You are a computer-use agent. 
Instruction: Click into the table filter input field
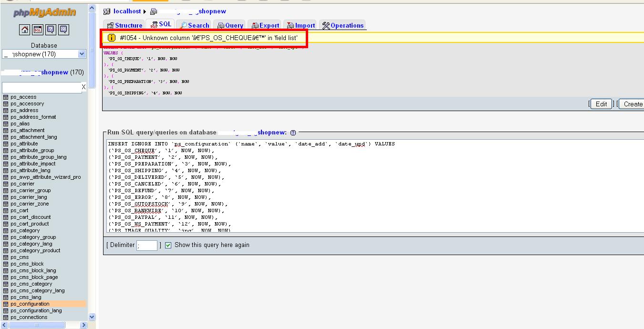tap(42, 87)
